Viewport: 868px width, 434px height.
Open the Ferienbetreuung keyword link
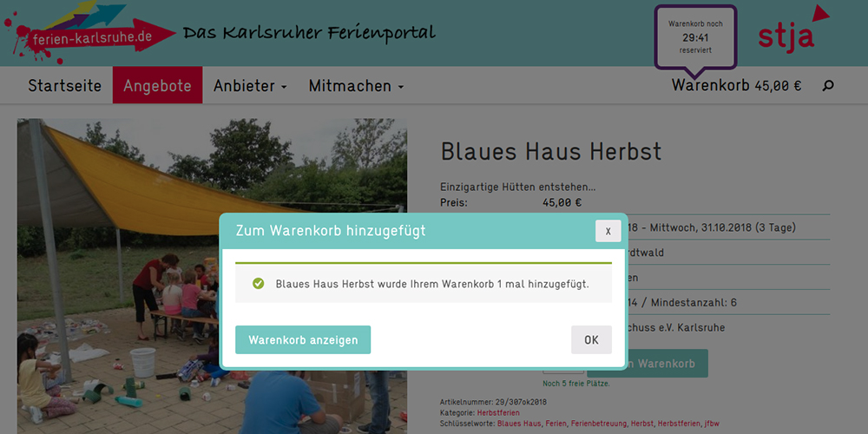coord(599,424)
